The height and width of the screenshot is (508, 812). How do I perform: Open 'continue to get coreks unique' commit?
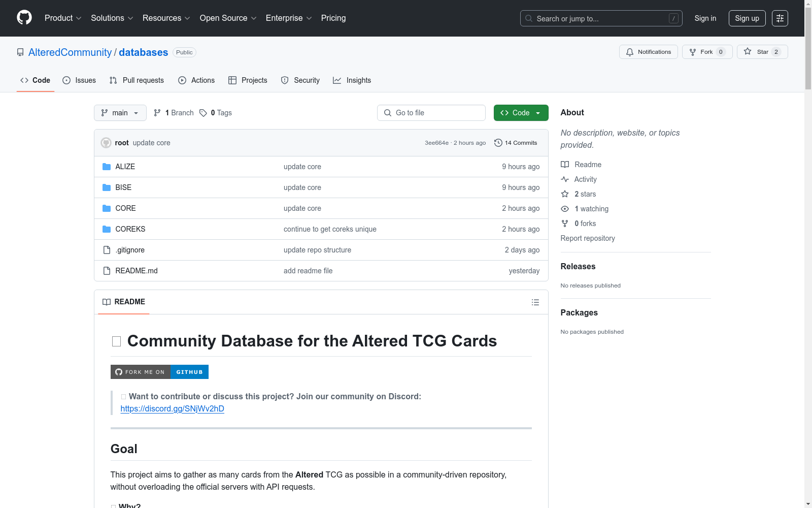click(330, 229)
